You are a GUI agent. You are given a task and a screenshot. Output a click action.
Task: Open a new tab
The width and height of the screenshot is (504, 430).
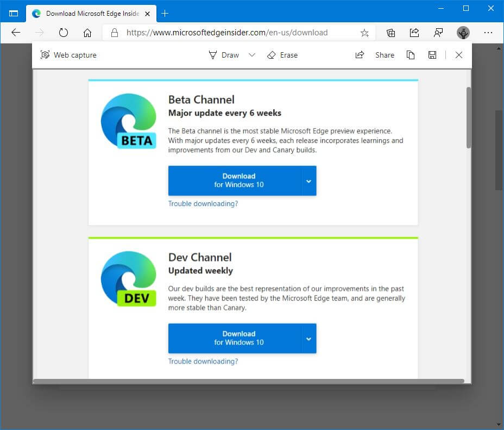[165, 14]
